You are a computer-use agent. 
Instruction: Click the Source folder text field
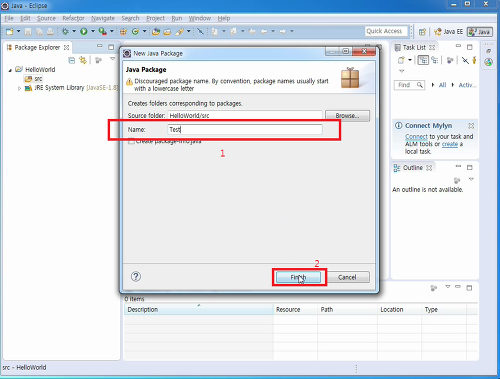[245, 116]
